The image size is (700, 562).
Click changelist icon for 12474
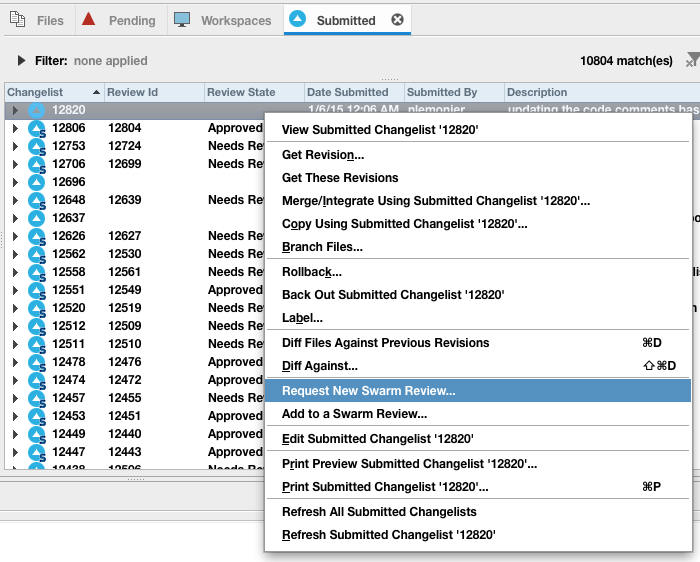37,380
